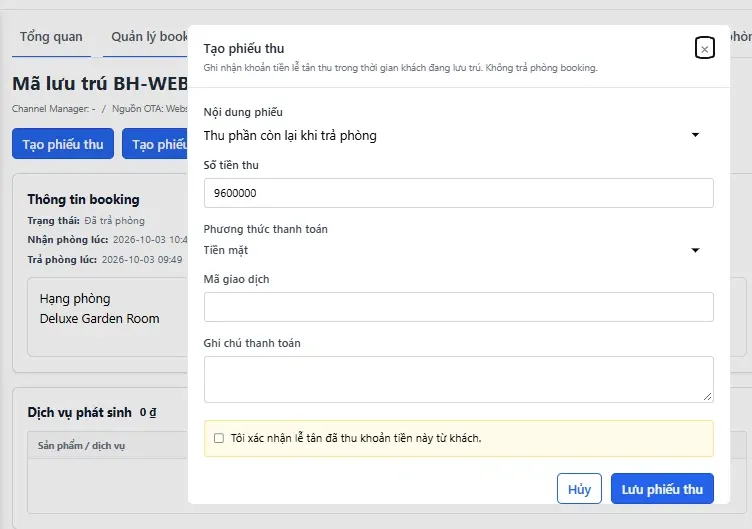Switch to the Tổng quan tab
Viewport: 752px width, 529px height.
click(51, 37)
